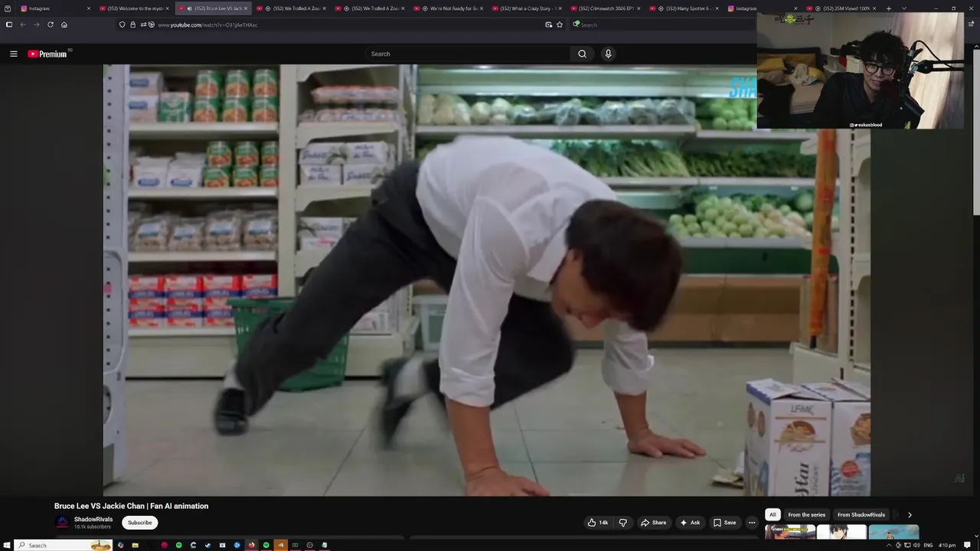Bookmark this page with star icon
Viewport: 980px width, 551px height.
(560, 24)
